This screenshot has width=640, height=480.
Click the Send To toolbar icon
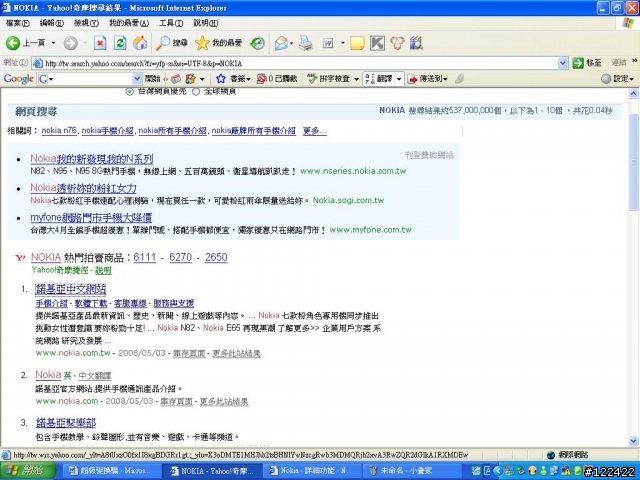tap(413, 78)
